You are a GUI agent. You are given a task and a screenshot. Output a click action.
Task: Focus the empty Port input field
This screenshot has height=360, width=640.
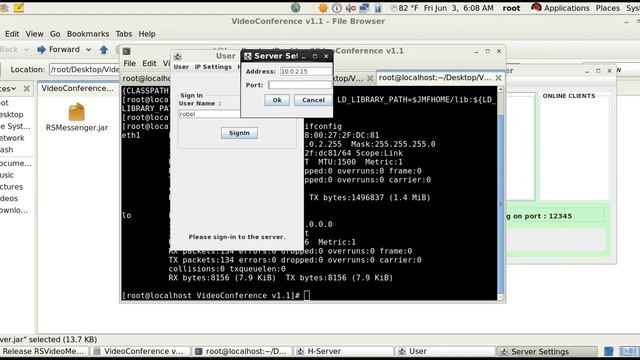[300, 85]
